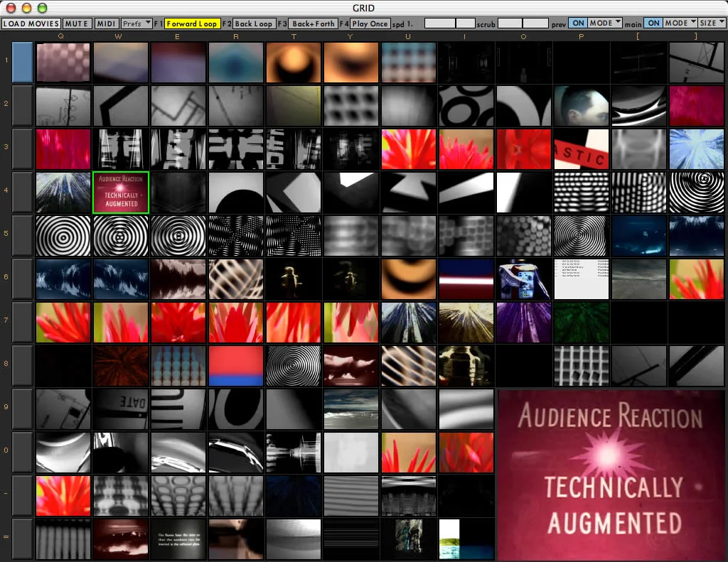This screenshot has height=562, width=728.
Task: Select Back Loop playback mode
Action: (x=254, y=23)
